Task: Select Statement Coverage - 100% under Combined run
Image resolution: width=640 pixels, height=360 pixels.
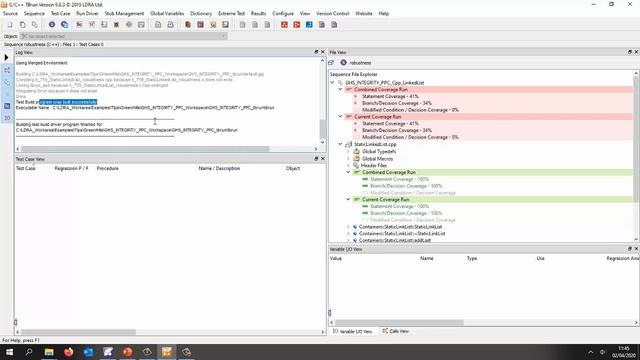Action: point(399,179)
